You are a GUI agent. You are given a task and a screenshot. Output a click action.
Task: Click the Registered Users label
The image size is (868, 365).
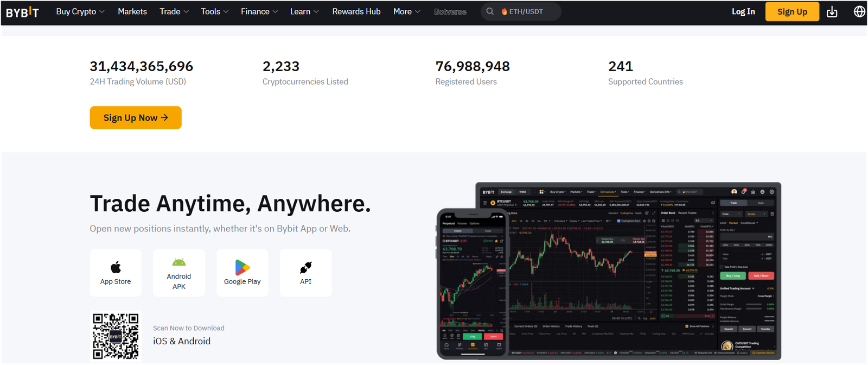(466, 81)
